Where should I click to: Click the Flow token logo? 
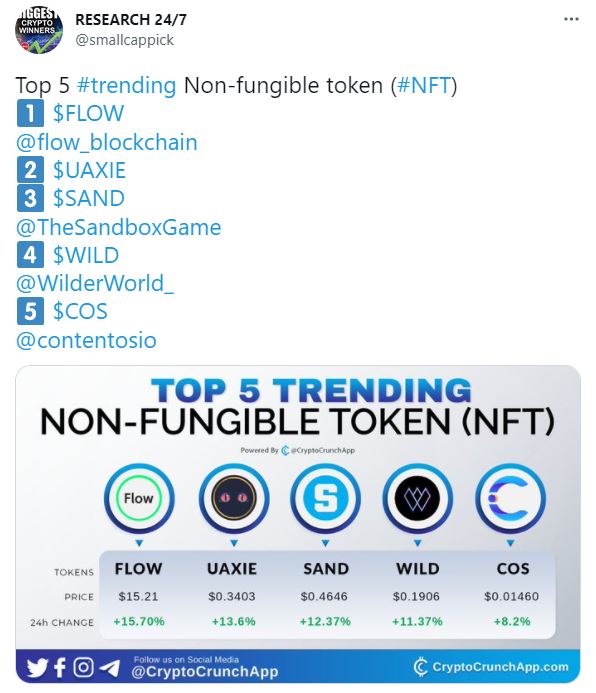point(139,498)
